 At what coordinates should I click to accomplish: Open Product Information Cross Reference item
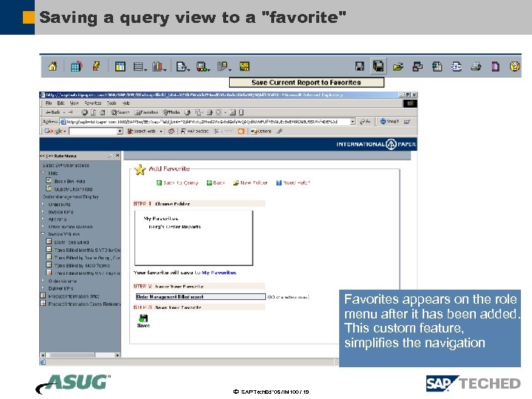click(x=84, y=304)
